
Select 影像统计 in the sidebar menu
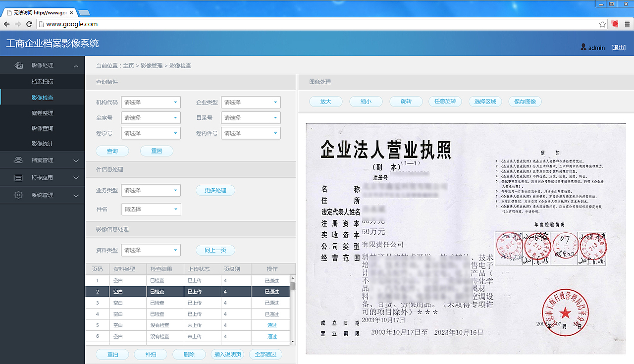point(42,144)
